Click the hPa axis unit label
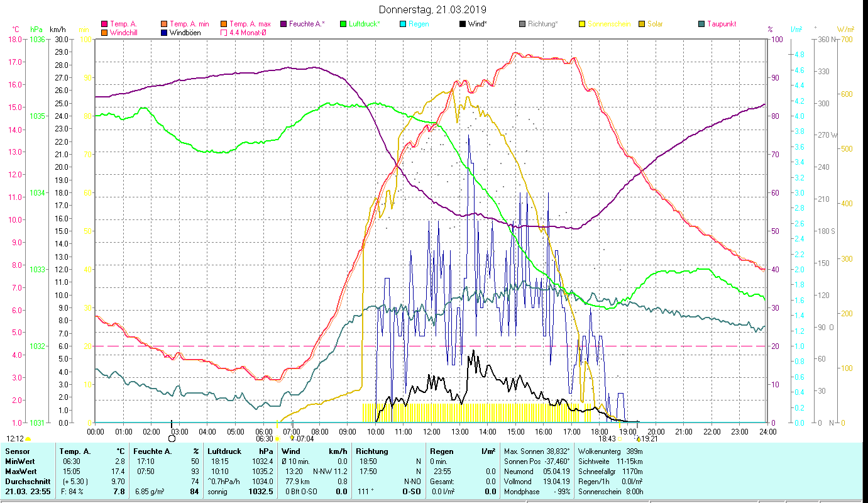The width and height of the screenshot is (868, 503). [x=36, y=30]
